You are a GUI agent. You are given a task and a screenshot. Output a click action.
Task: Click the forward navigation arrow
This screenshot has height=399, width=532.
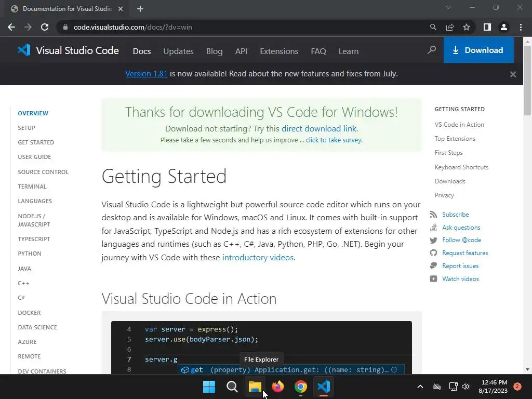(28, 27)
